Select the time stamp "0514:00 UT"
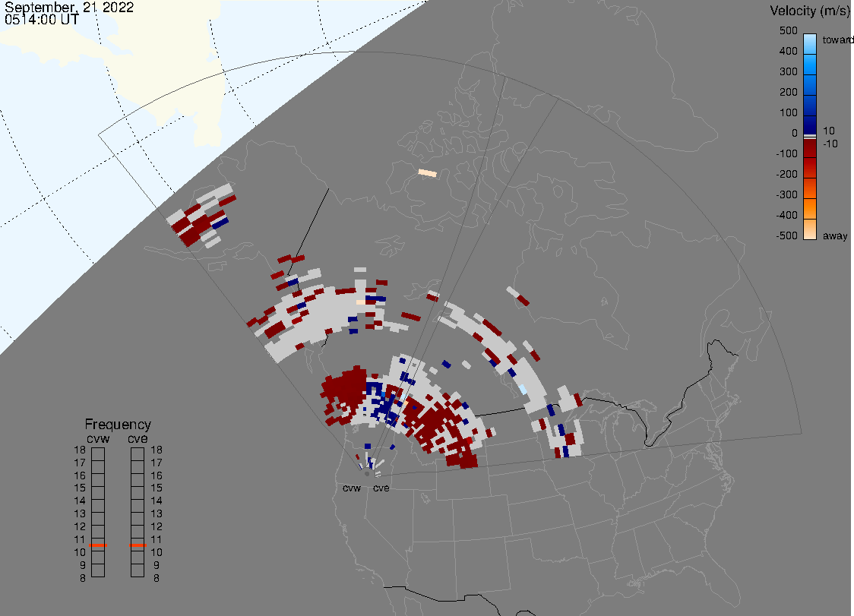 point(41,20)
